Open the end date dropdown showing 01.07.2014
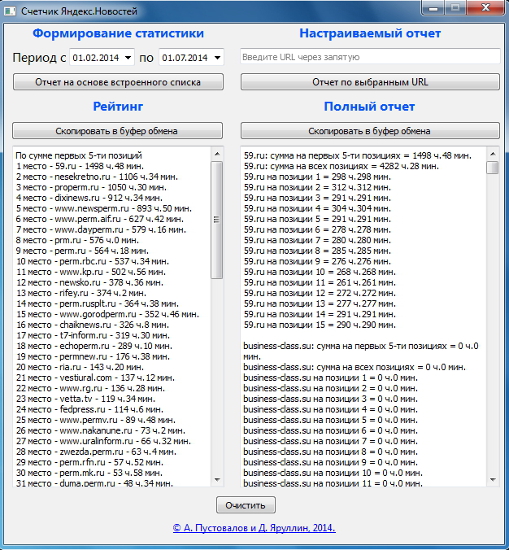Viewport: 509px width, 550px height. tap(217, 58)
